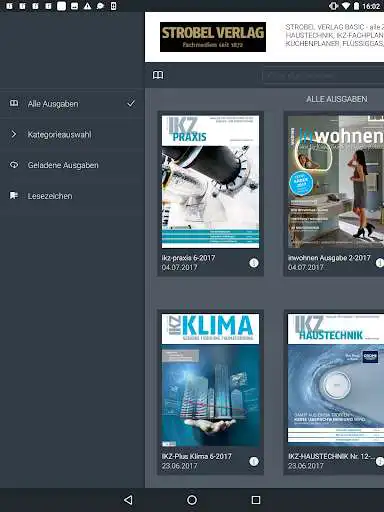The image size is (384, 512).
Task: Toggle the checkmark beside Alle Ausgaben
Action: (x=131, y=103)
